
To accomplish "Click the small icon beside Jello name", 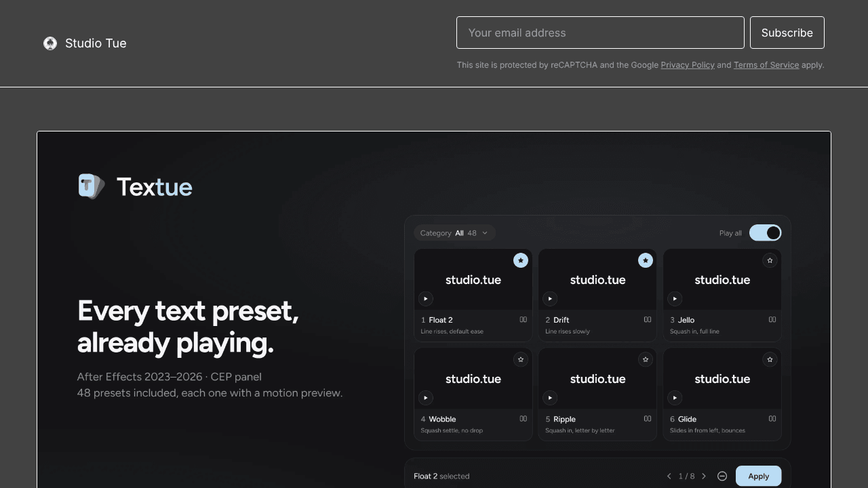I will [772, 320].
